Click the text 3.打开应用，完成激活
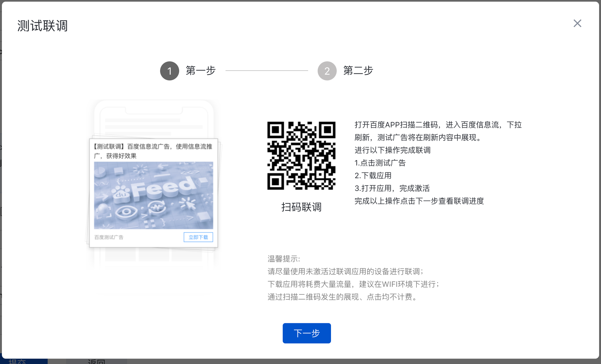 392,188
